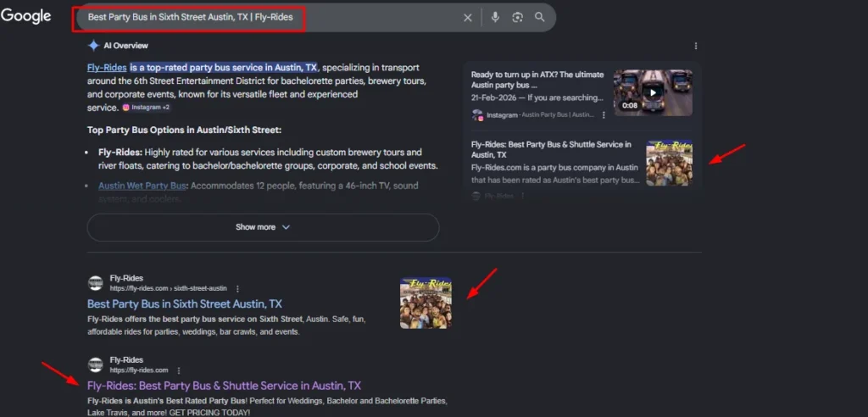
Task: Open Google Lens image search icon
Action: (517, 17)
